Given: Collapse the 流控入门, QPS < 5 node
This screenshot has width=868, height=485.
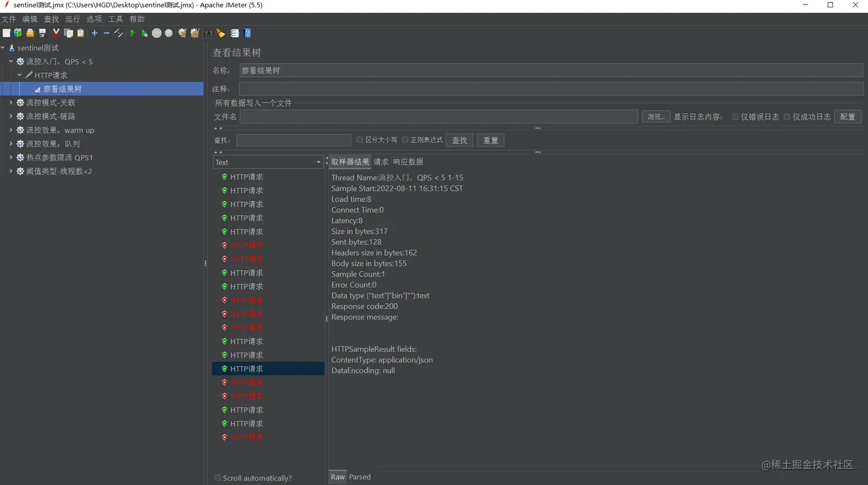Looking at the screenshot, I should coord(11,61).
